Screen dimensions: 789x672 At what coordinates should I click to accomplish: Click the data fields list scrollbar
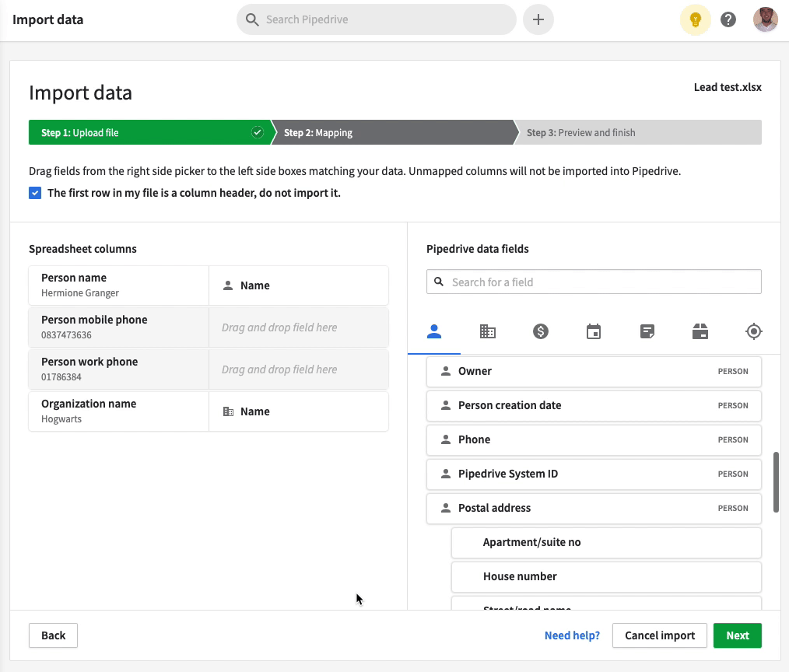pos(776,482)
